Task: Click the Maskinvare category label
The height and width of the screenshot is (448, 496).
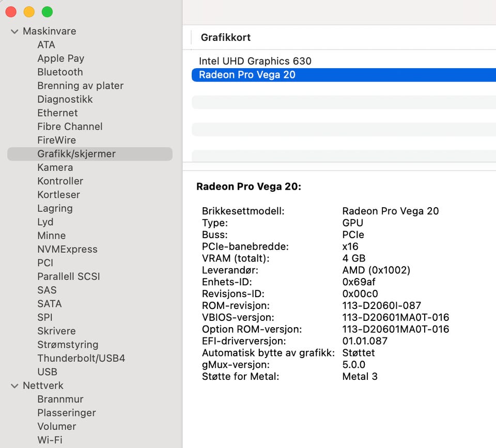Action: (50, 32)
